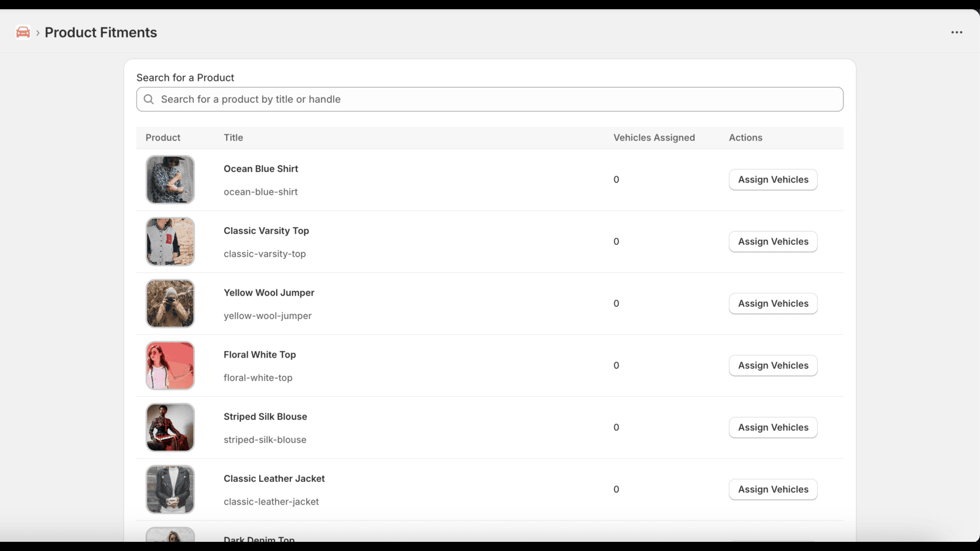Click the Striped Silk Blouse product photo
Screen dimensions: 980x551
click(170, 427)
